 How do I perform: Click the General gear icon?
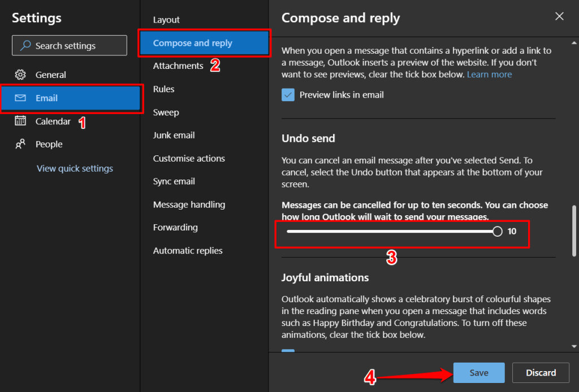[x=20, y=75]
